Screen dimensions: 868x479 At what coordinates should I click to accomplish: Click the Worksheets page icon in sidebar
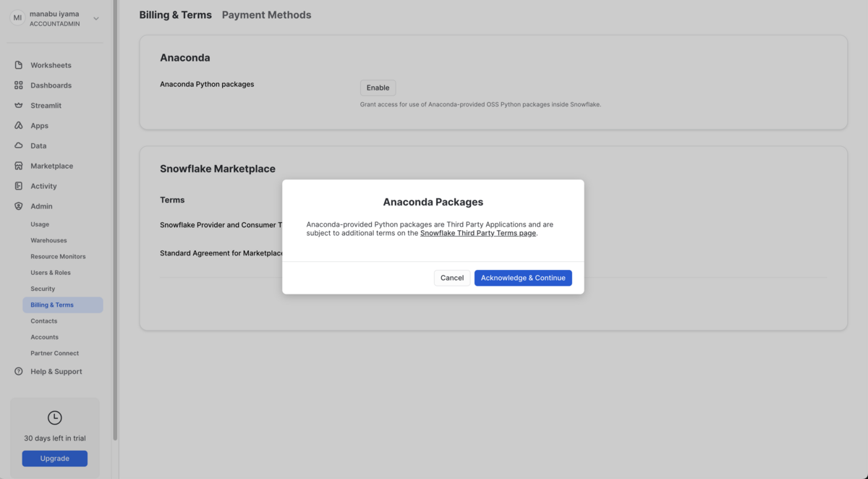[19, 65]
